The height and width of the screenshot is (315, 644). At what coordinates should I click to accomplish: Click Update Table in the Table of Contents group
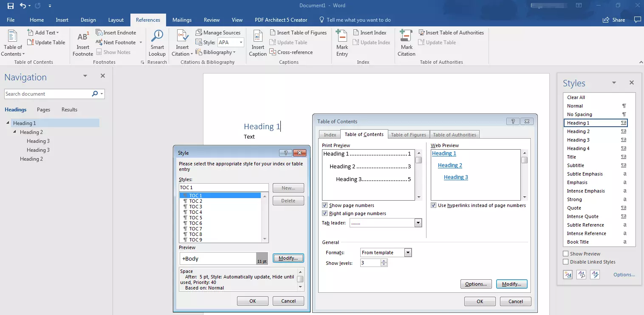[46, 42]
